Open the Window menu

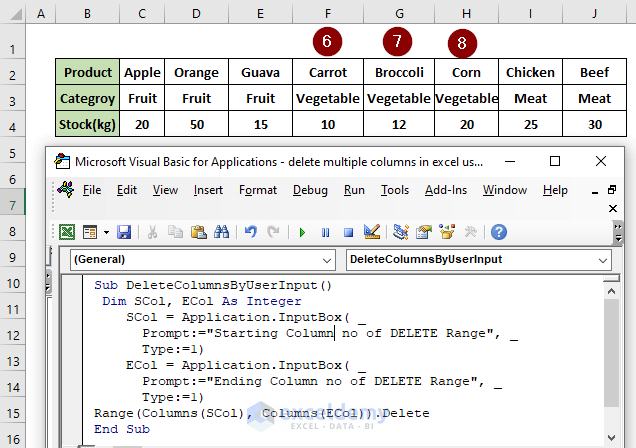tap(505, 190)
